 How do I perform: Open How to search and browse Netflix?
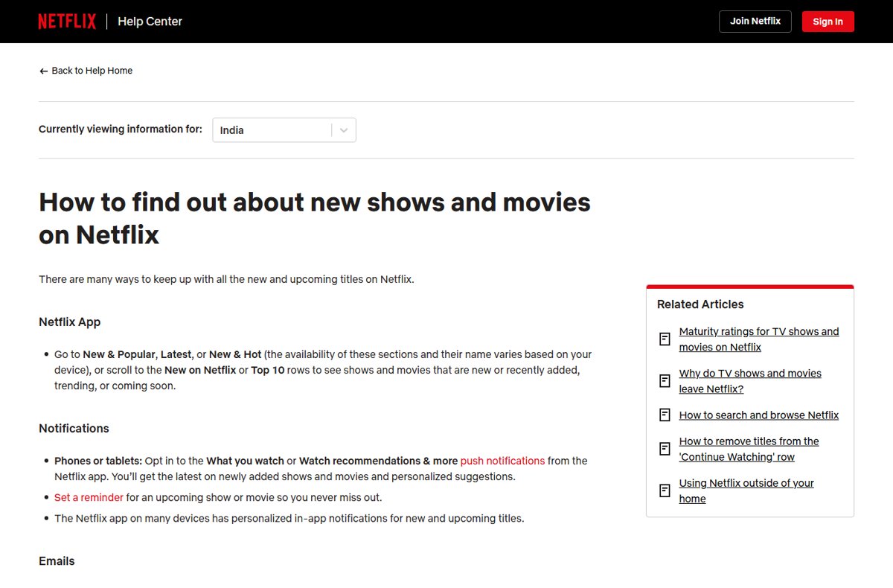[x=758, y=415]
